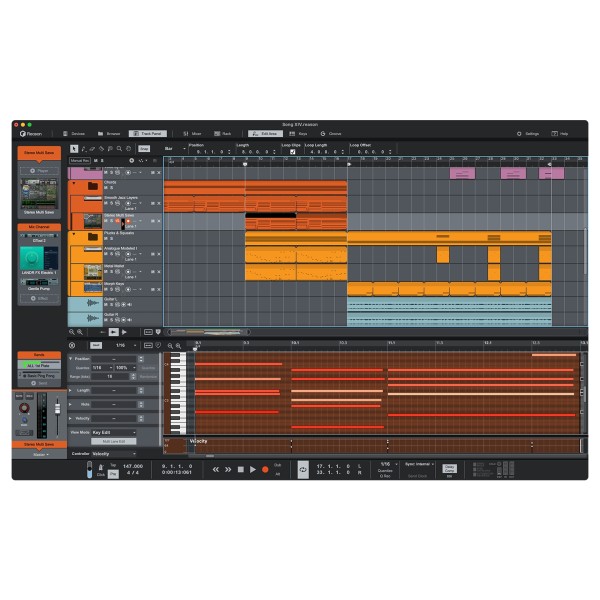Click the add track plus icon
600x600 pixels.
click(132, 161)
